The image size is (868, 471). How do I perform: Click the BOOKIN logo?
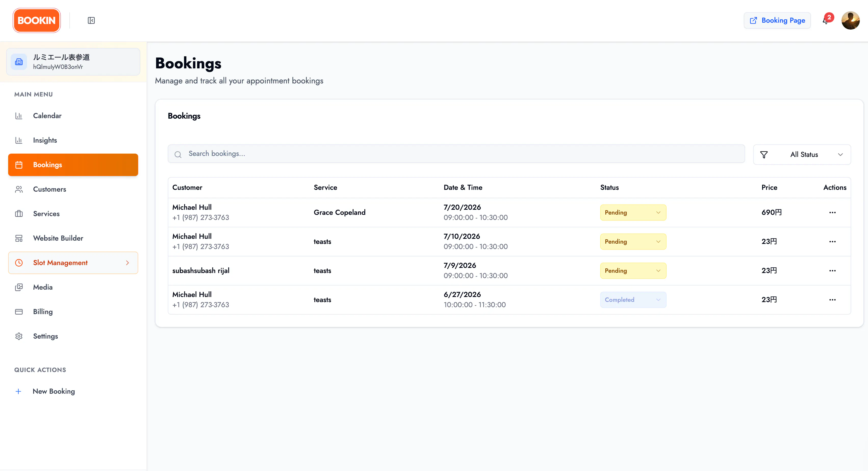click(36, 21)
